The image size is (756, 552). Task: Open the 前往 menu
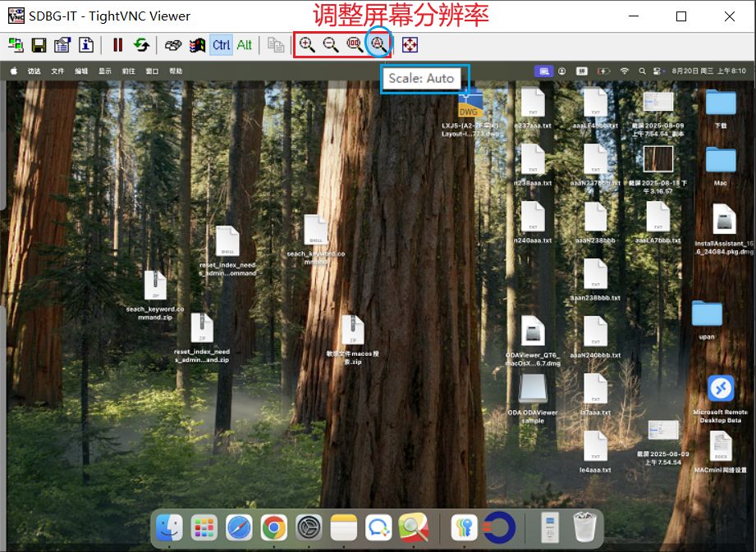point(129,71)
